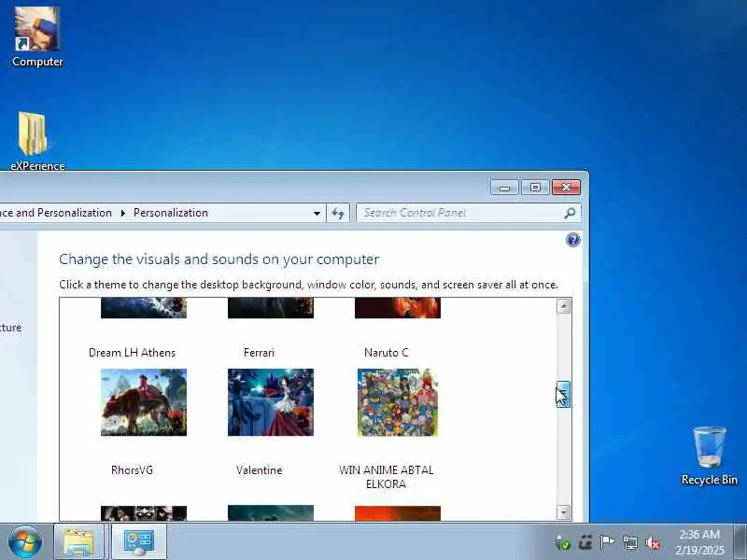Image resolution: width=747 pixels, height=560 pixels.
Task: Open the Computer desktop shortcut
Action: (37, 36)
